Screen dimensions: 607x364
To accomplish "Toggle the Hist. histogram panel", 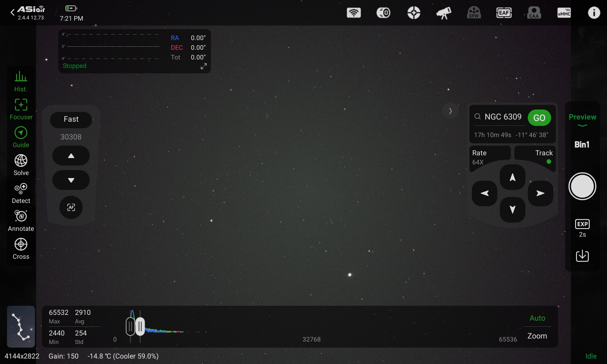I will (21, 81).
